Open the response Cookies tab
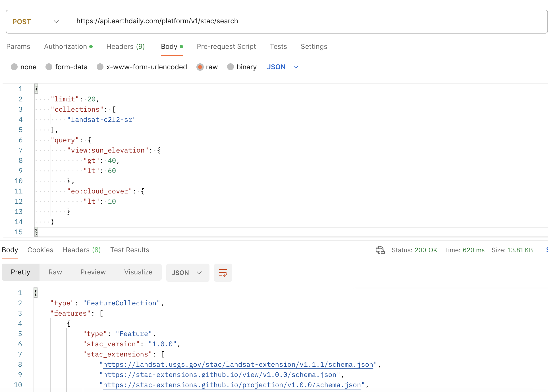Viewport: 548px width, 392px height. (40, 250)
